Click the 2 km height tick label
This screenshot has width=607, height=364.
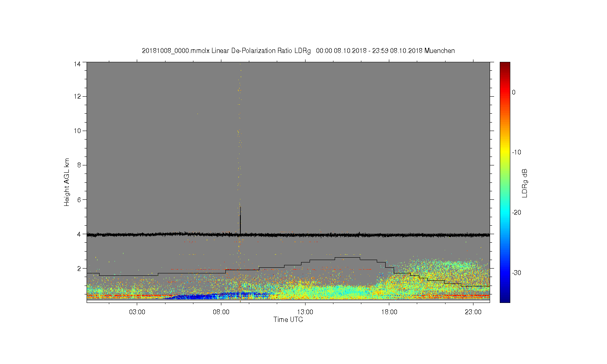(x=79, y=268)
